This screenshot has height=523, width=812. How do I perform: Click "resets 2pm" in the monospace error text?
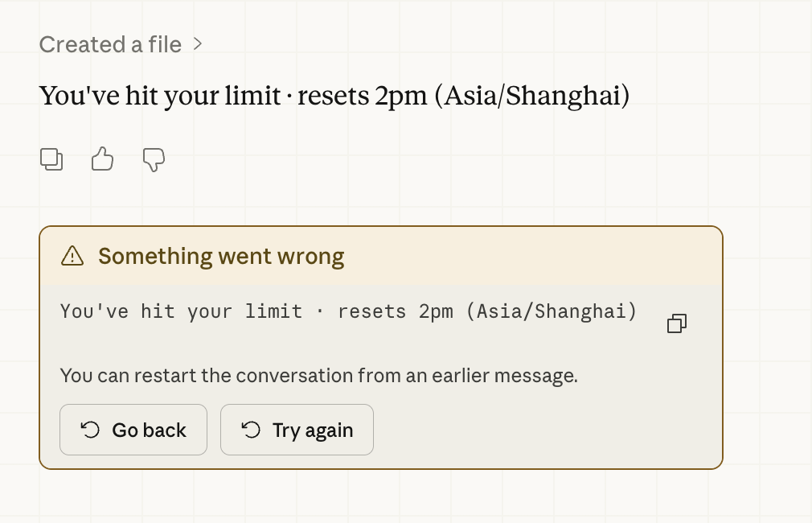(396, 311)
